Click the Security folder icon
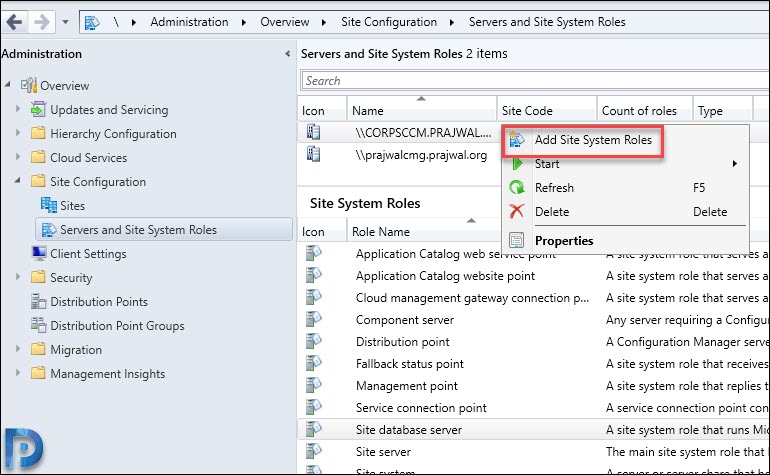The image size is (770, 475). coord(38,277)
